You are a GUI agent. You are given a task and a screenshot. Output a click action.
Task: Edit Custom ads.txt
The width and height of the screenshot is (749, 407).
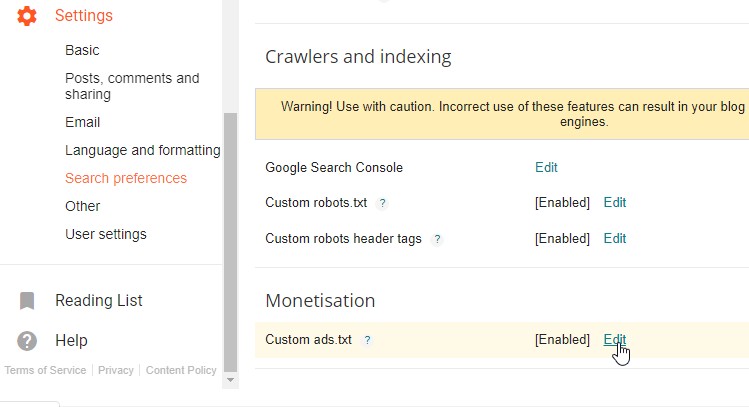point(614,339)
